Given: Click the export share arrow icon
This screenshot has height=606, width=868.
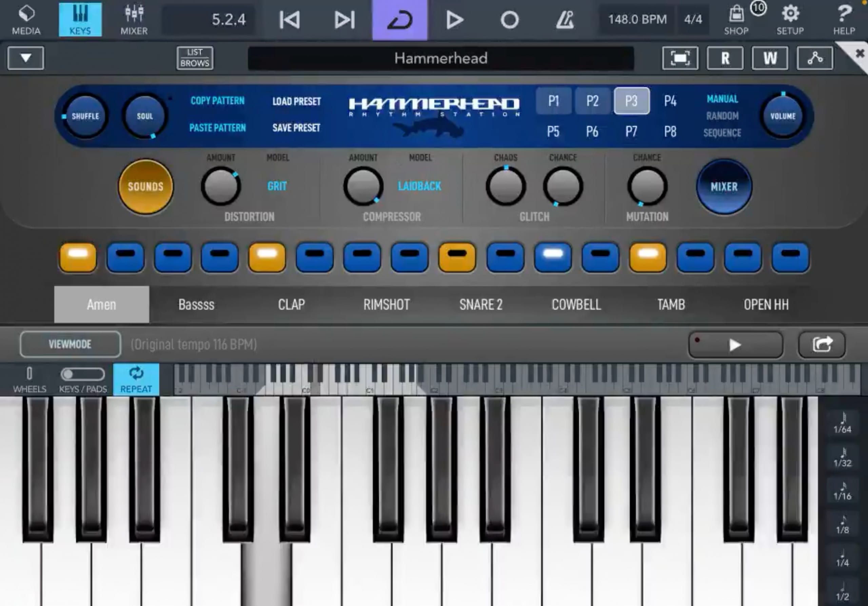Looking at the screenshot, I should click(822, 345).
